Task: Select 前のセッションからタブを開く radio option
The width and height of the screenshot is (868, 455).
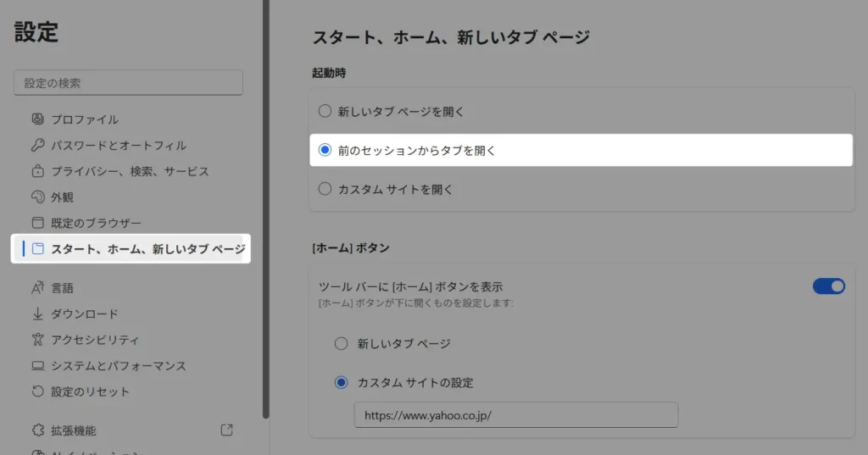Action: pyautogui.click(x=324, y=150)
